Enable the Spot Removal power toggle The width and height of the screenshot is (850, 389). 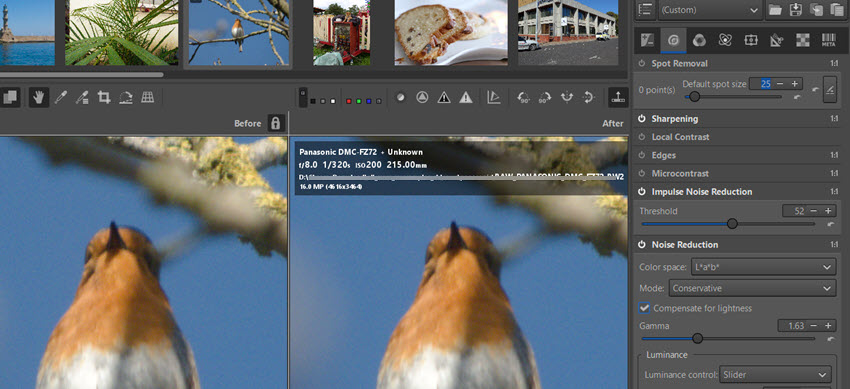click(x=642, y=63)
